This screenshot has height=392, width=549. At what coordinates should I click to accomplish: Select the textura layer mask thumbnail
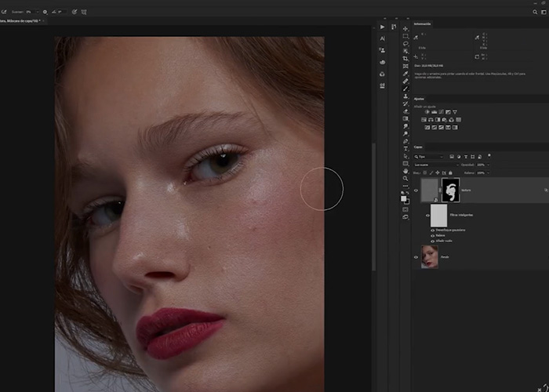pos(450,189)
